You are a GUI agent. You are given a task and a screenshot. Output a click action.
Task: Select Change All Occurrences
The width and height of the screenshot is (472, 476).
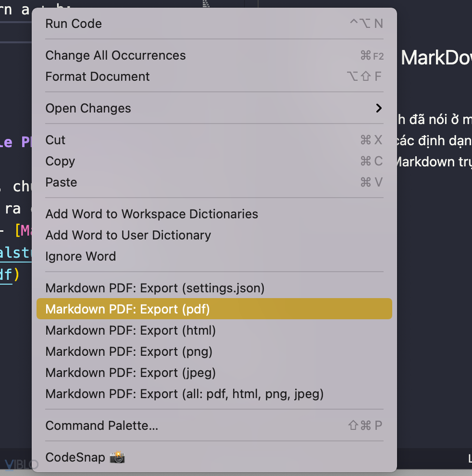115,55
